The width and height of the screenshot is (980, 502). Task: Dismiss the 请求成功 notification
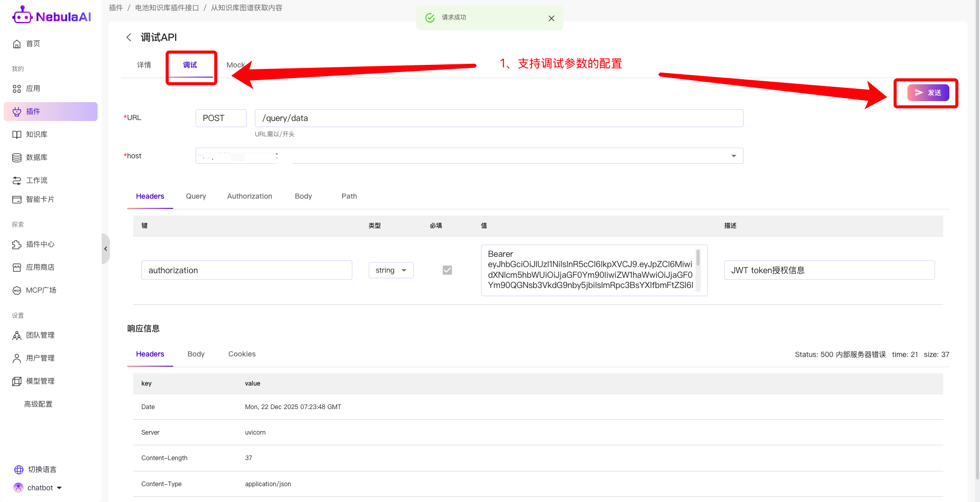pos(551,18)
